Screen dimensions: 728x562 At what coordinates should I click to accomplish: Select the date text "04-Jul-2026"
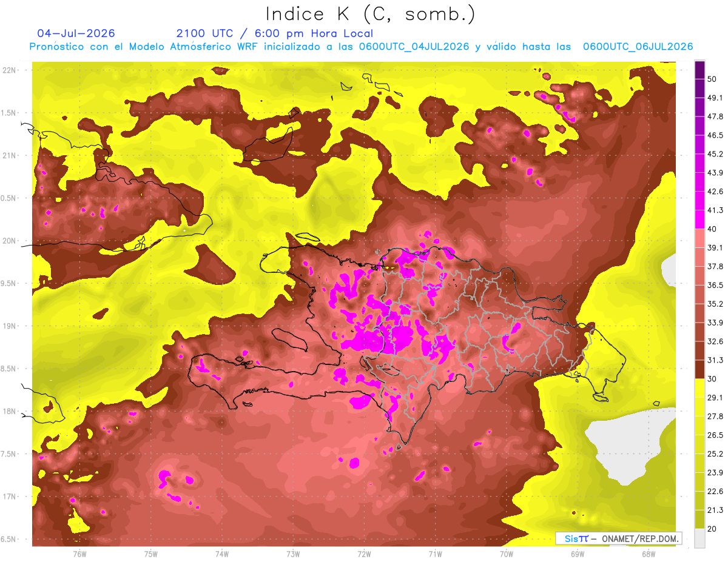76,33
